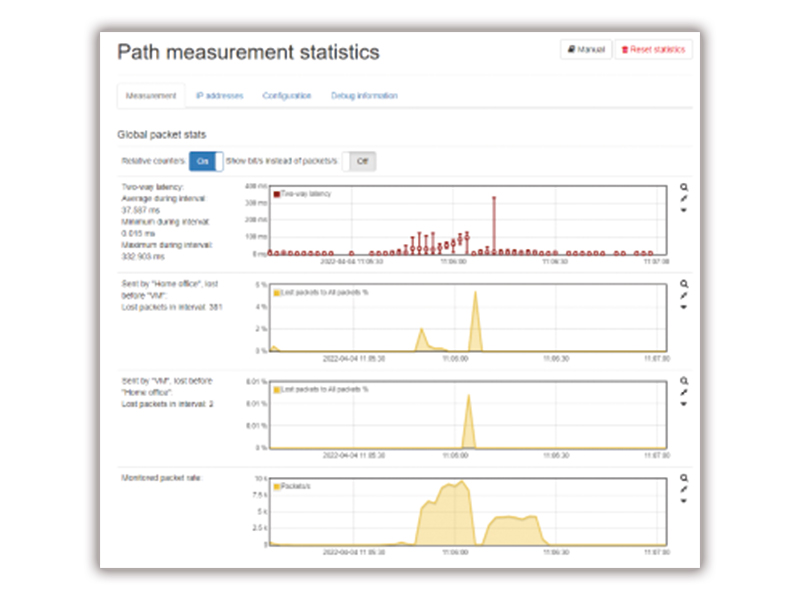
Task: Open the Manual button
Action: click(586, 49)
